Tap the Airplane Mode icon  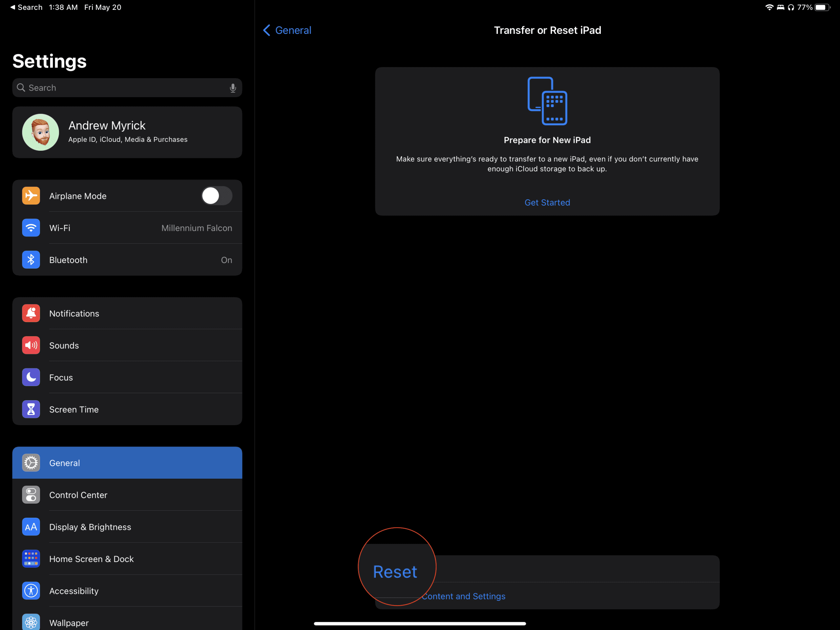31,196
